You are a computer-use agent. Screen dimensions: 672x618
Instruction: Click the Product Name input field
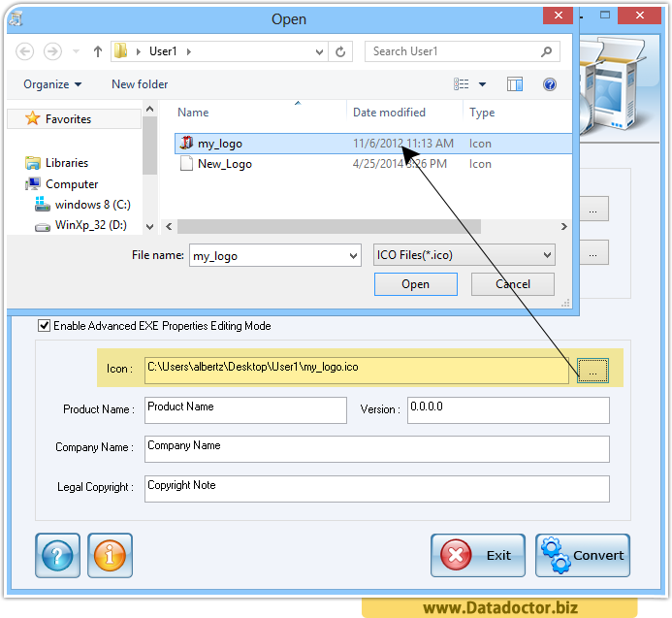click(244, 410)
